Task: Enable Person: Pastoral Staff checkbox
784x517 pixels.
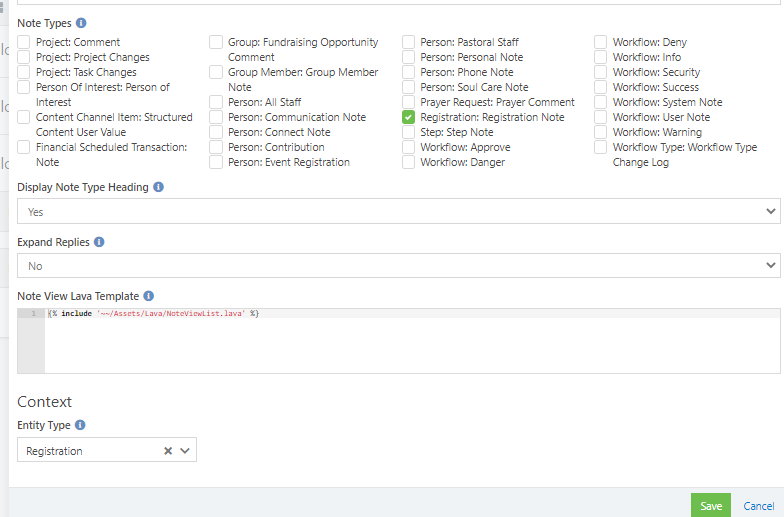Action: point(408,42)
